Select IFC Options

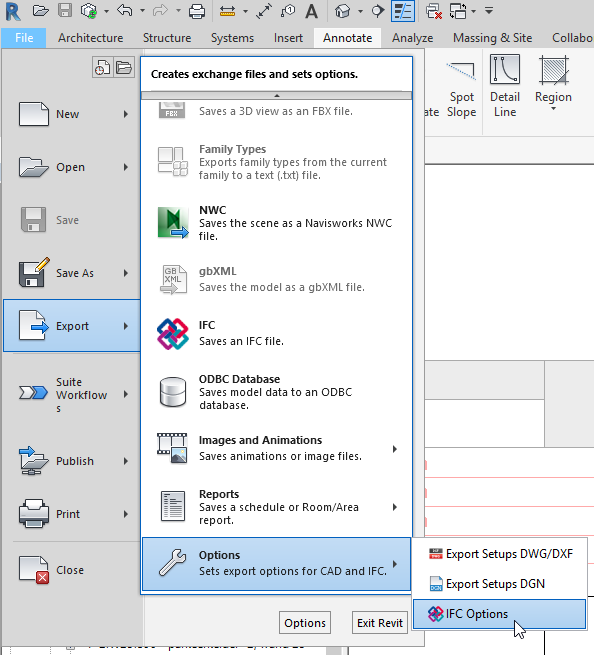click(500, 614)
